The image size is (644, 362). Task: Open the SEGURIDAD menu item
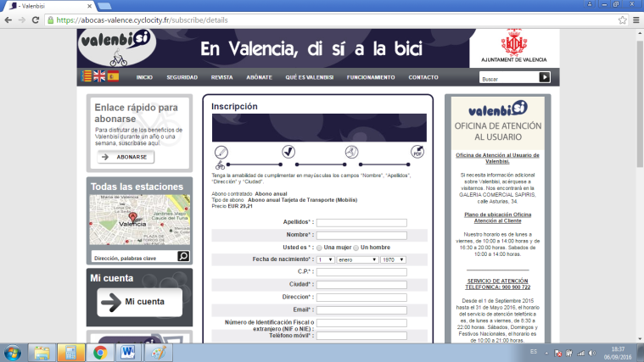click(182, 77)
